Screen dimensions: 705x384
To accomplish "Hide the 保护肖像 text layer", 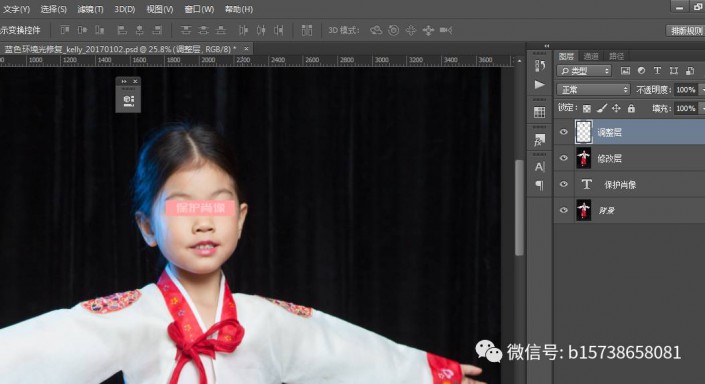I will (563, 184).
